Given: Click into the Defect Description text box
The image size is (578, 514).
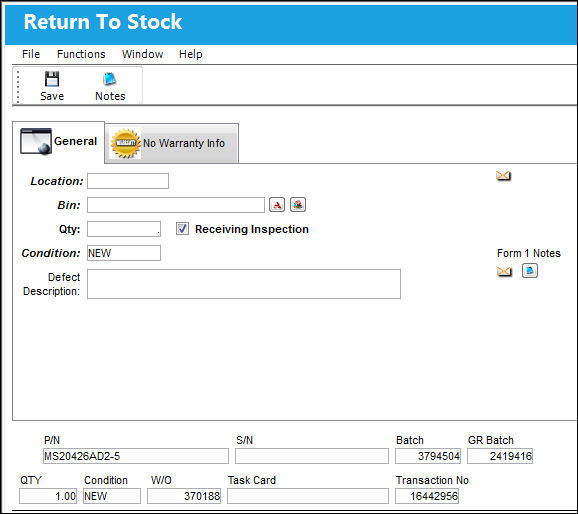Looking at the screenshot, I should (244, 284).
